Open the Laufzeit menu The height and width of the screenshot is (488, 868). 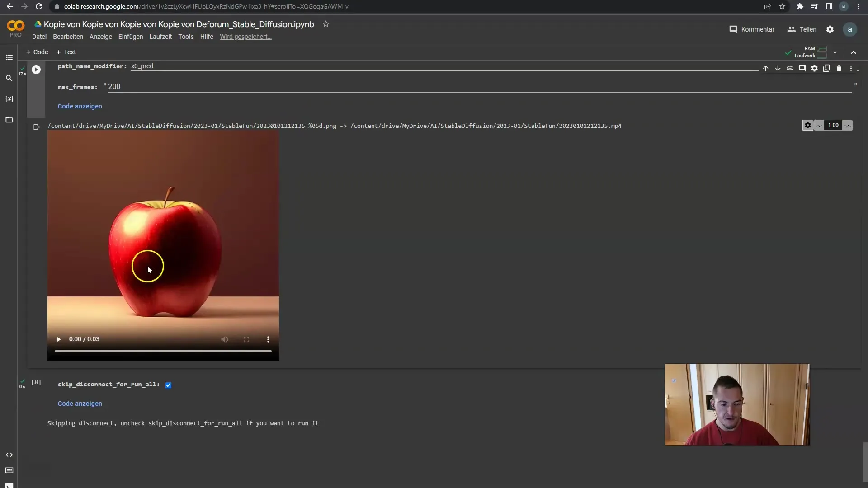[x=160, y=36]
